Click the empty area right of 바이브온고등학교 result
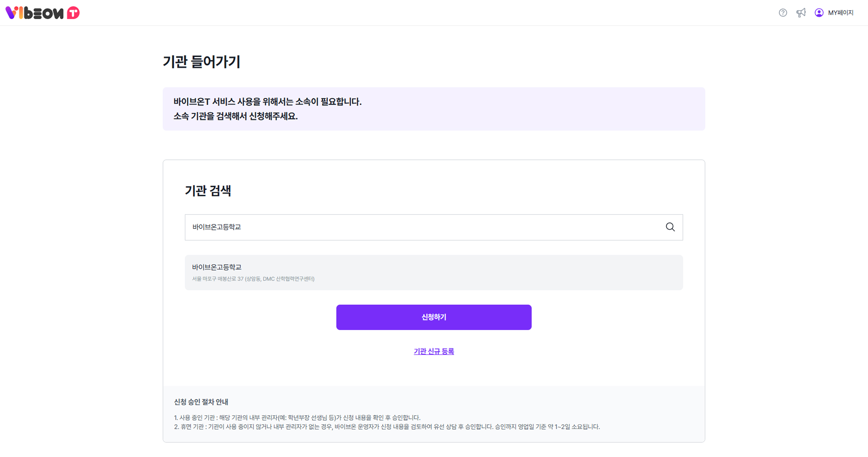Viewport: 868px width, 457px height. (505, 272)
